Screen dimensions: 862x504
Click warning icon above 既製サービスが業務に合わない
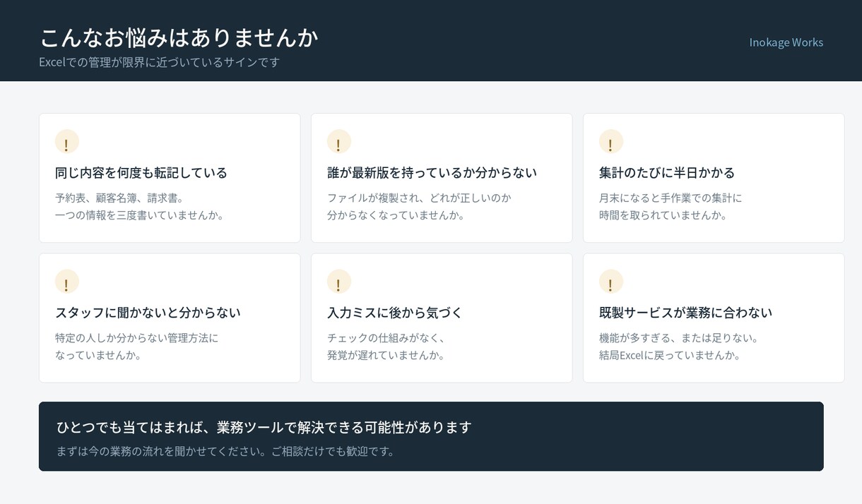(610, 281)
